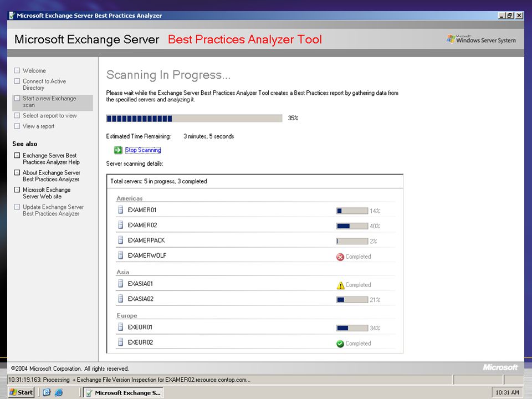Click the EXASIA02 21% progress bar
Screen dimensions: 532x399
(352, 300)
